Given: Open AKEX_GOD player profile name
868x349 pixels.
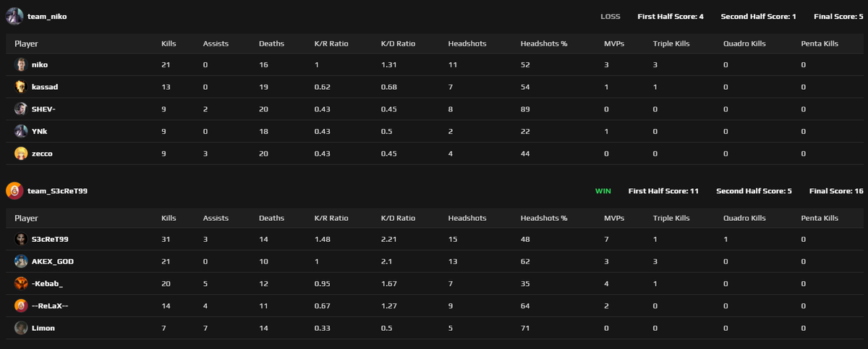Looking at the screenshot, I should [53, 261].
